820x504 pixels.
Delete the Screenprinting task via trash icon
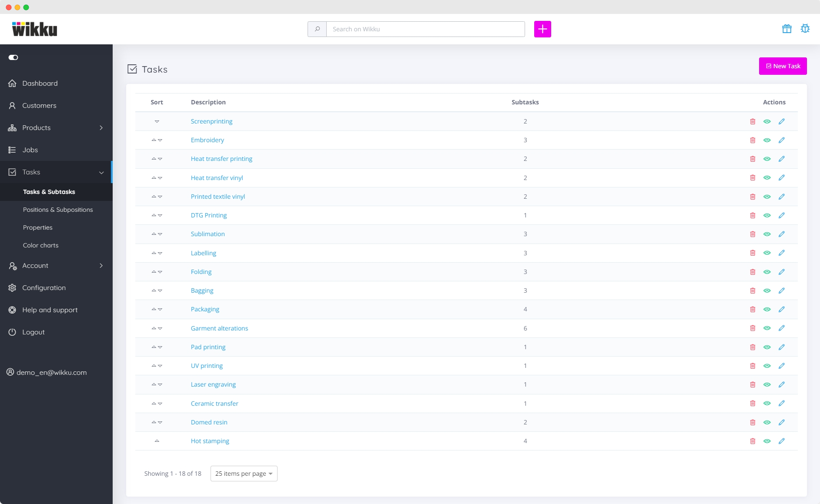click(752, 121)
